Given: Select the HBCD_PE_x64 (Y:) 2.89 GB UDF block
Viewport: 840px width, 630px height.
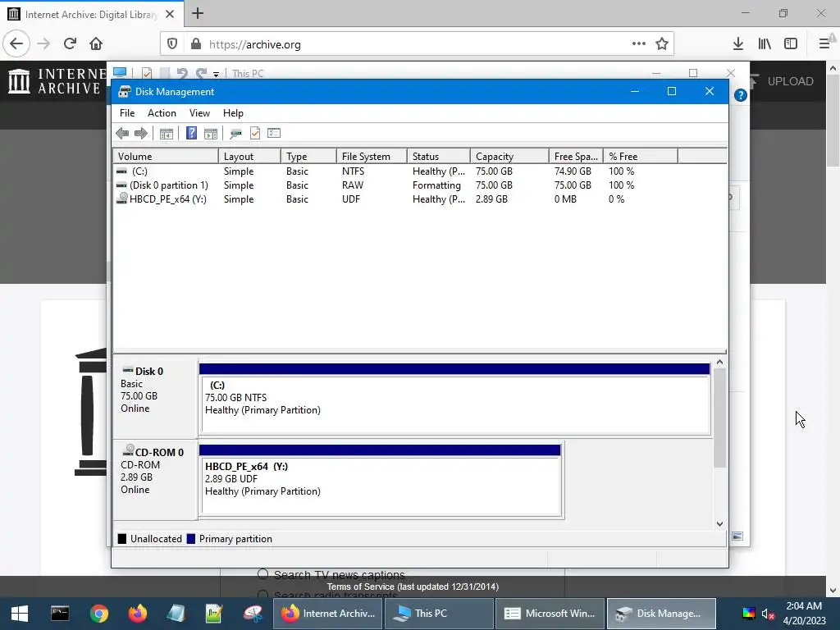Looking at the screenshot, I should (381, 481).
